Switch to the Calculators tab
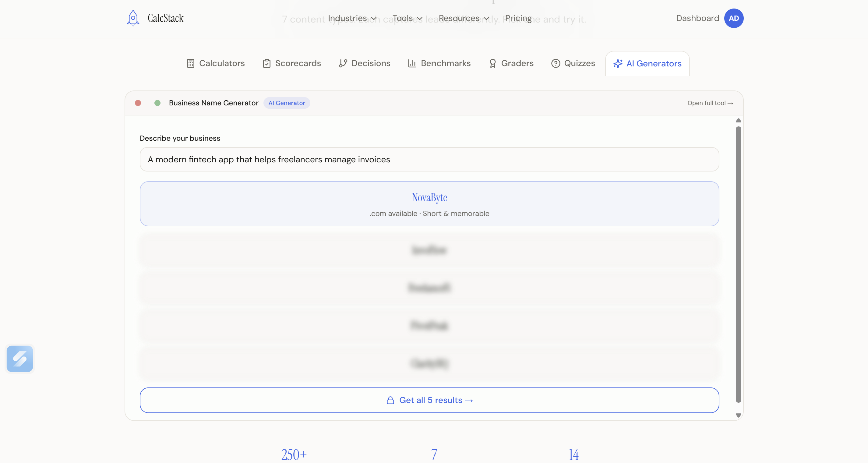This screenshot has width=868, height=463. (x=216, y=63)
